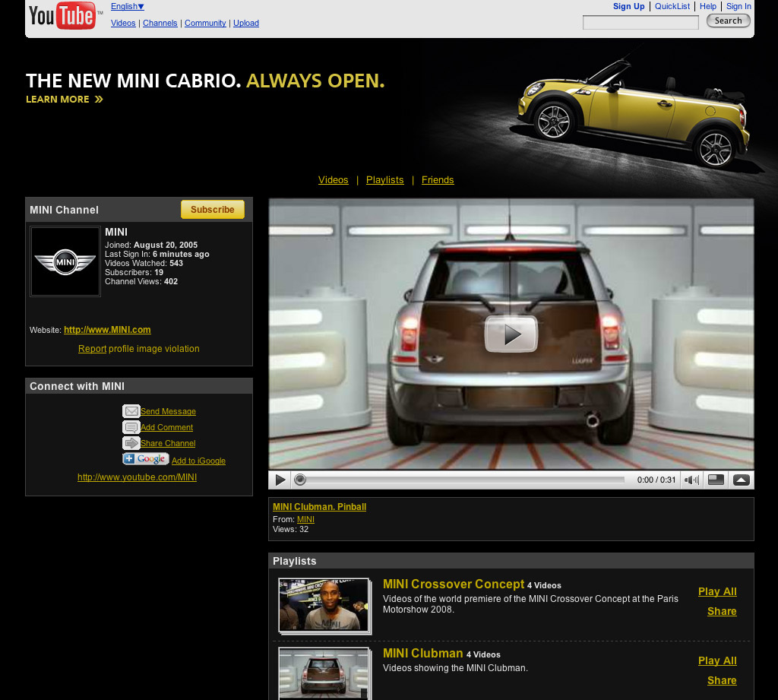This screenshot has width=778, height=700.
Task: Click the Google plus iGoogle badge
Action: tap(145, 459)
